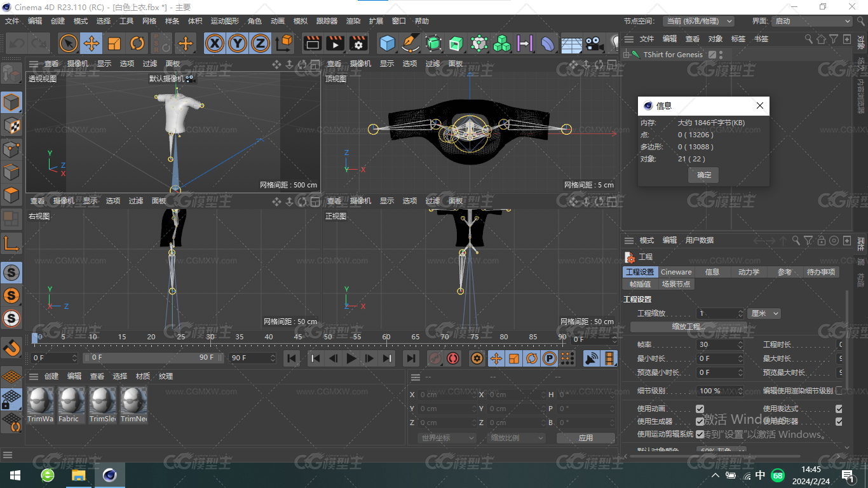Open Windows Start menu
Image resolution: width=868 pixels, height=488 pixels.
pos(15,475)
